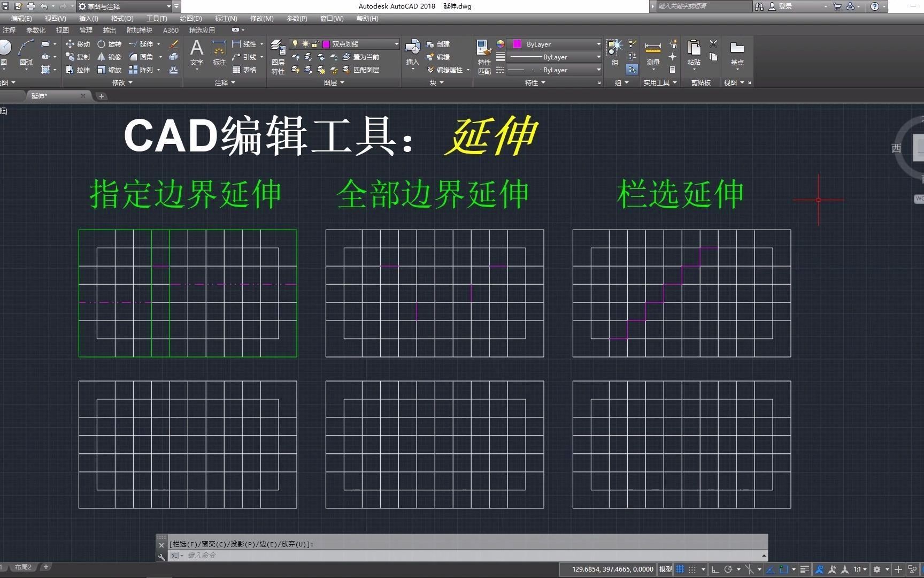Toggle object snap in status bar

click(783, 569)
